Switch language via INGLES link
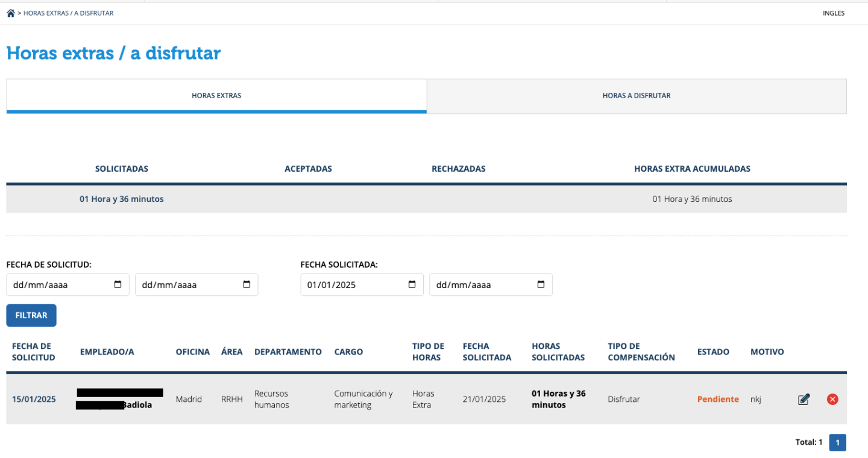The width and height of the screenshot is (868, 458). [x=833, y=13]
